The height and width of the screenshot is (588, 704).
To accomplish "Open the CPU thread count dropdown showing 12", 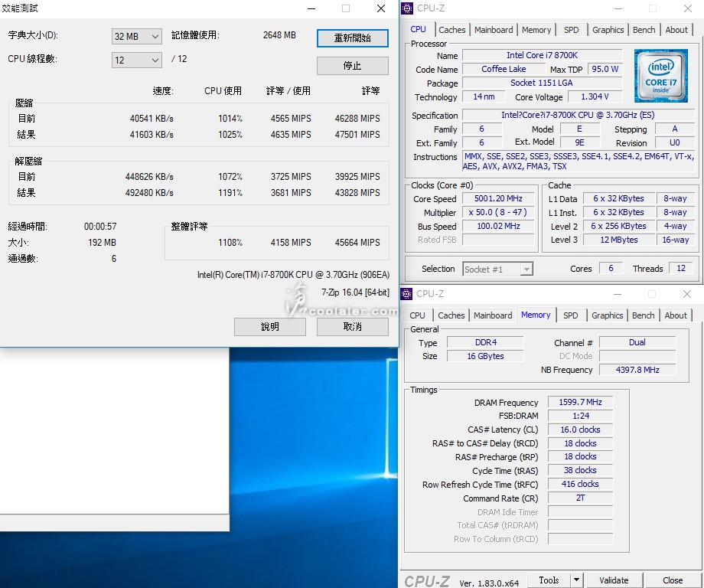I will pos(136,60).
